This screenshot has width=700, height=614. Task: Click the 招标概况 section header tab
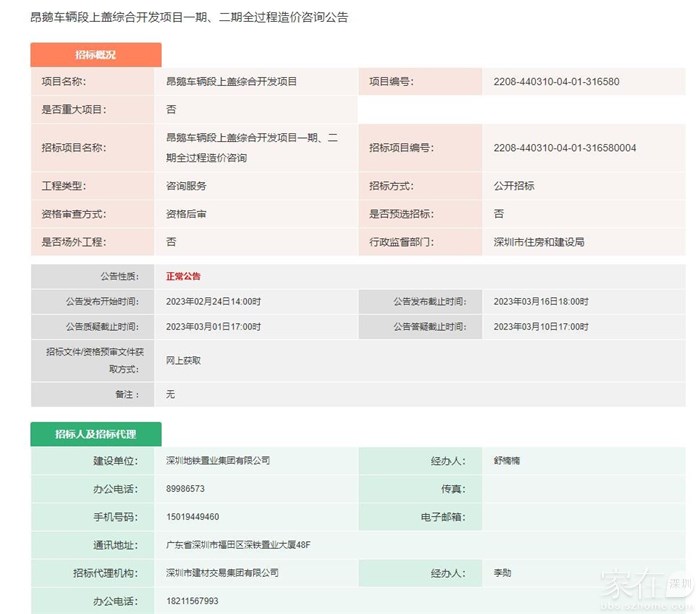(x=95, y=55)
